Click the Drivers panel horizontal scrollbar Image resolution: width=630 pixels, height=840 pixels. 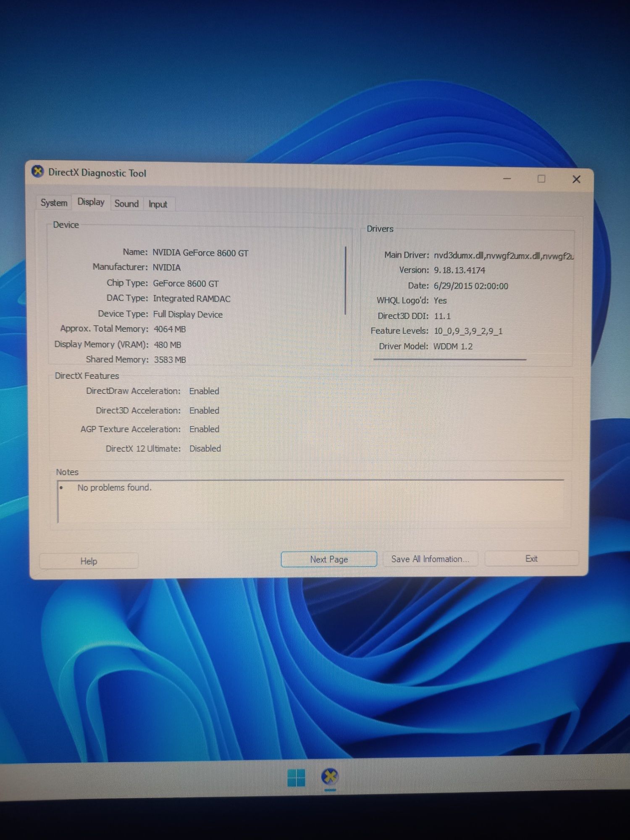coord(450,360)
